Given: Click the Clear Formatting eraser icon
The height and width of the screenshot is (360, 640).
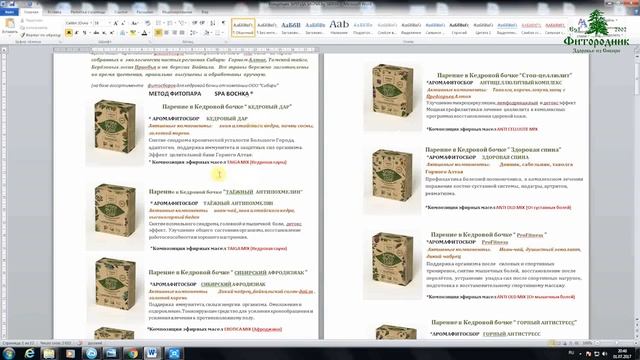Looking at the screenshot, I should (148, 23).
